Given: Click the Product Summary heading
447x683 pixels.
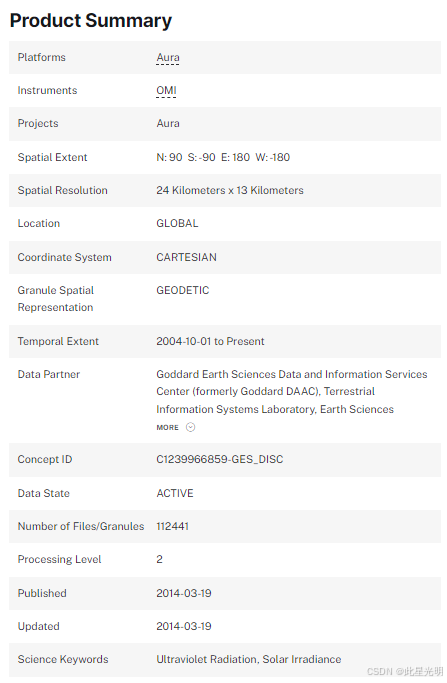Looking at the screenshot, I should 91,20.
